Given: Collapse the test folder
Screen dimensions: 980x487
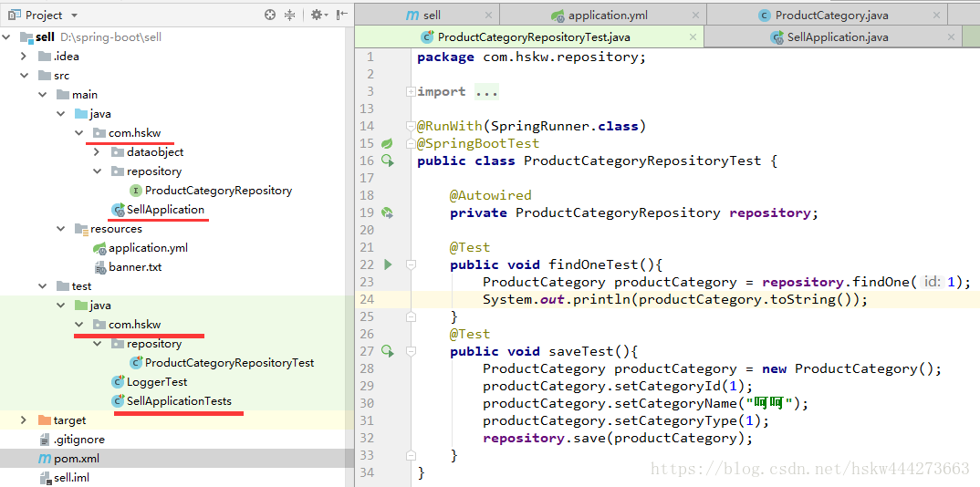Looking at the screenshot, I should (x=43, y=286).
